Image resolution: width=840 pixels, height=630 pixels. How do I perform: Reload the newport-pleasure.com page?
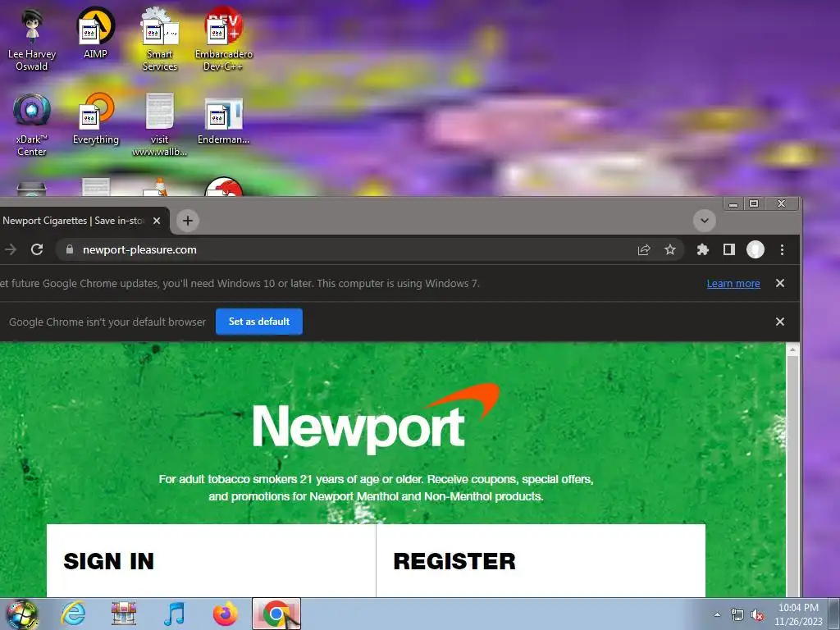pos(36,249)
